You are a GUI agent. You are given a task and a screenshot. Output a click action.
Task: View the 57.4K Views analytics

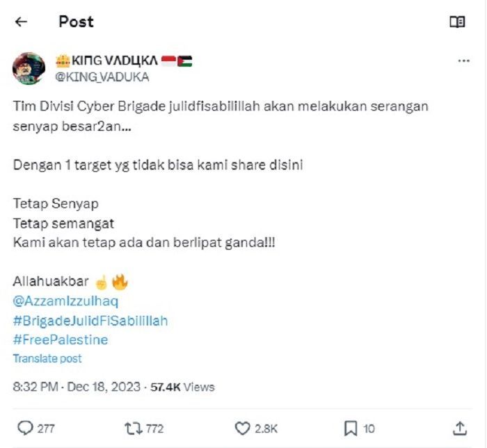pyautogui.click(x=182, y=387)
